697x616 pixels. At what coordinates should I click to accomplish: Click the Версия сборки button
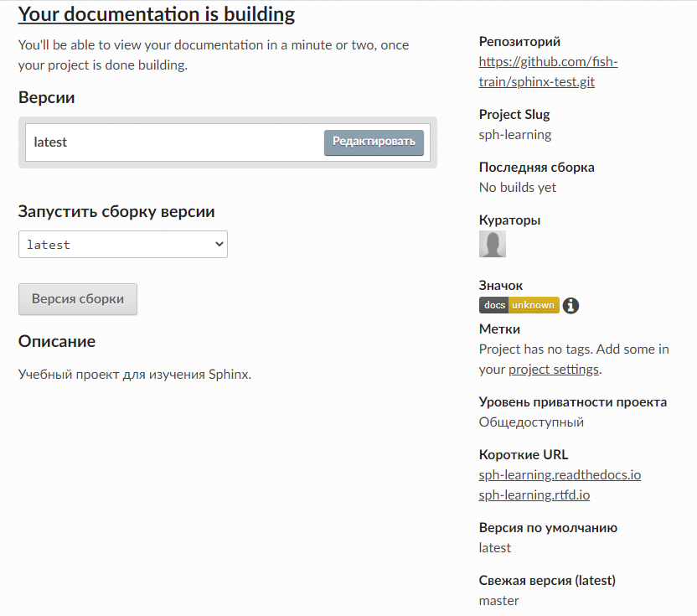point(78,299)
